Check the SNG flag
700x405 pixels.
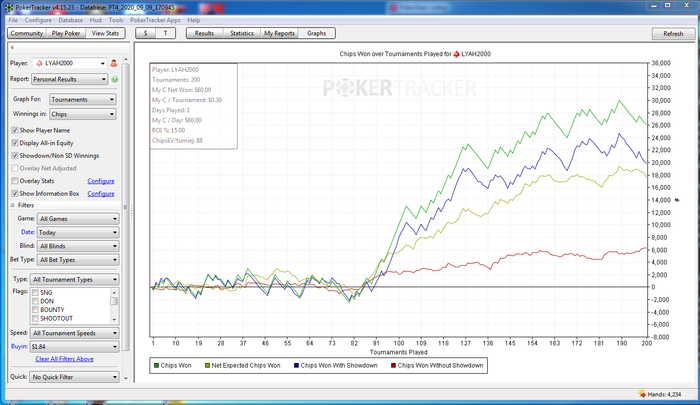click(35, 292)
